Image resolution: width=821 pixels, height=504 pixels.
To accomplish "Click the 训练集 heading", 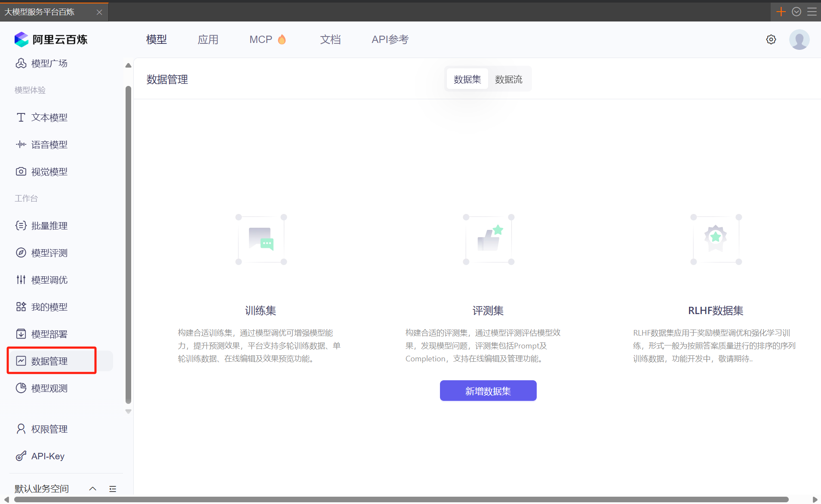I will pos(261,311).
